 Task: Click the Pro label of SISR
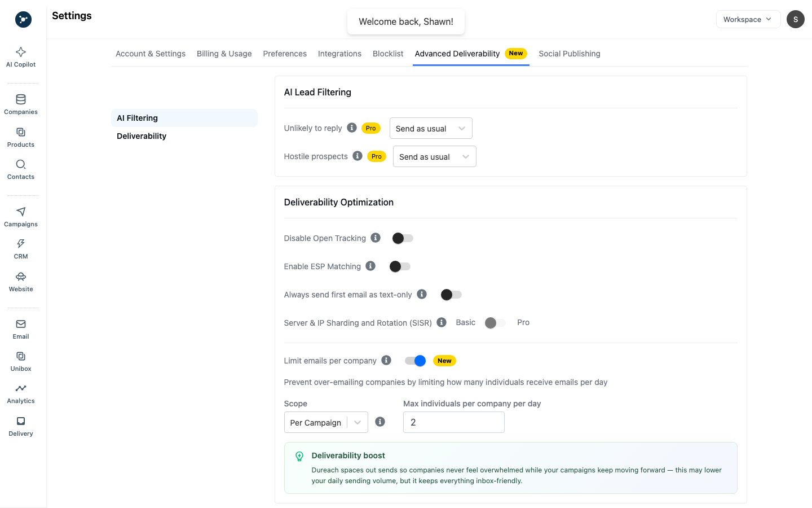point(523,322)
